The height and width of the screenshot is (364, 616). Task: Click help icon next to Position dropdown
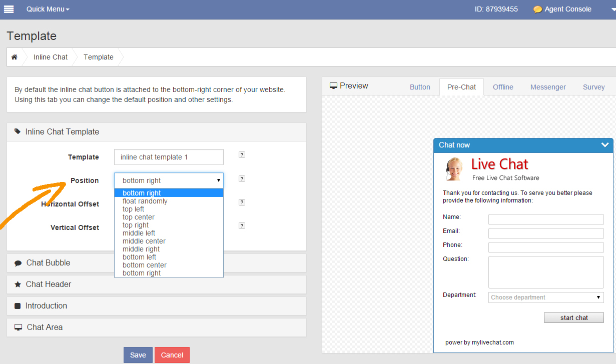pos(242,178)
